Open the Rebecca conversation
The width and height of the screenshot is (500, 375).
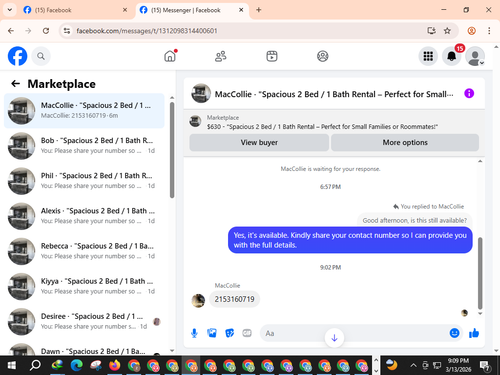pyautogui.click(x=84, y=251)
